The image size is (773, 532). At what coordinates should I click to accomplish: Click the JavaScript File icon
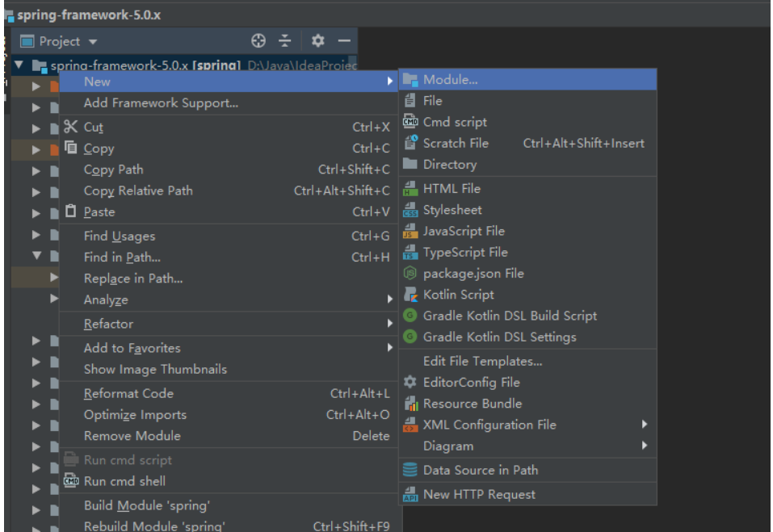410,231
